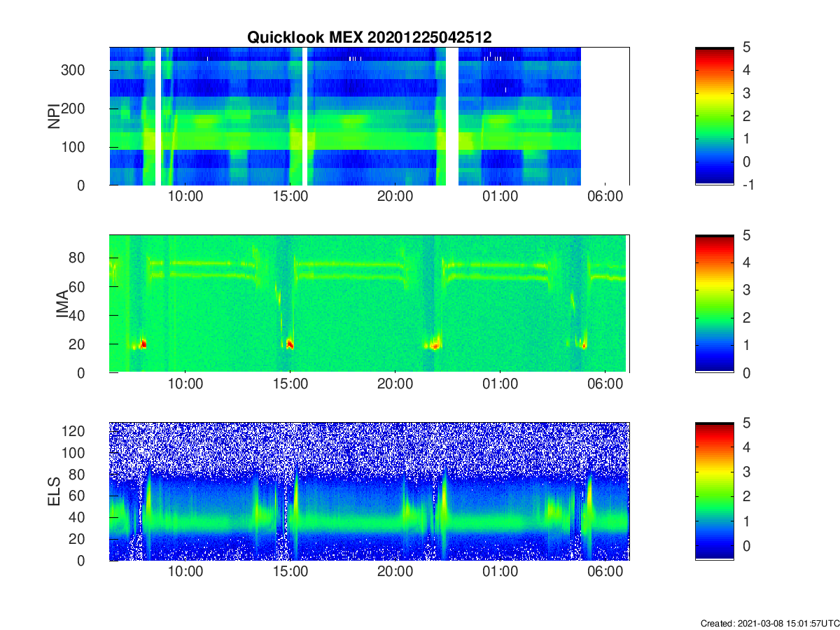The width and height of the screenshot is (840, 630).
Task: Click the 20:00 tick under the IMA panel
Action: (x=395, y=384)
